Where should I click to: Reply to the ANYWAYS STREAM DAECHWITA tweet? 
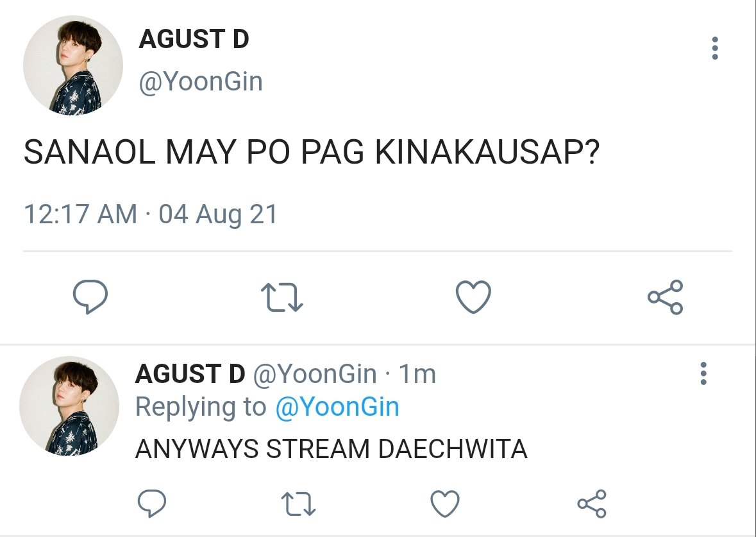(x=152, y=503)
